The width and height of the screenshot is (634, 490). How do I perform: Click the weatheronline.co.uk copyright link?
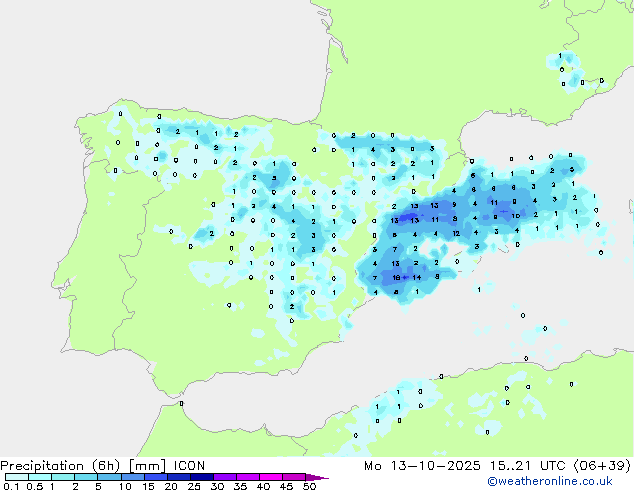pyautogui.click(x=550, y=481)
